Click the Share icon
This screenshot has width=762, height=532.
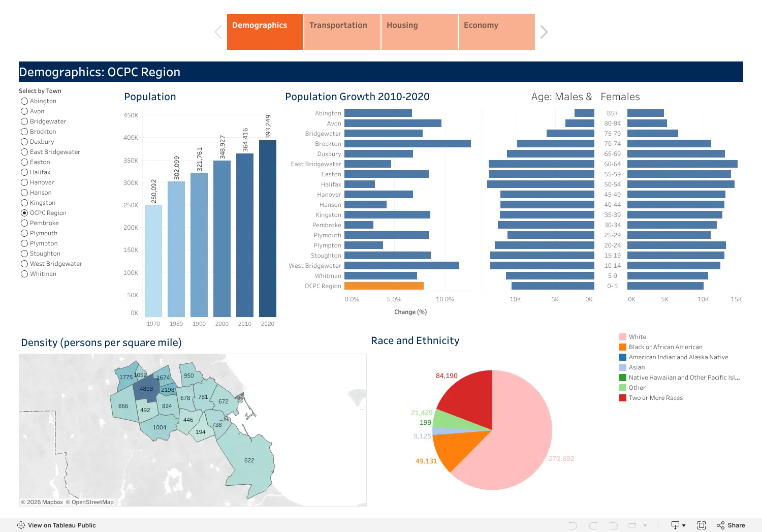coord(720,525)
